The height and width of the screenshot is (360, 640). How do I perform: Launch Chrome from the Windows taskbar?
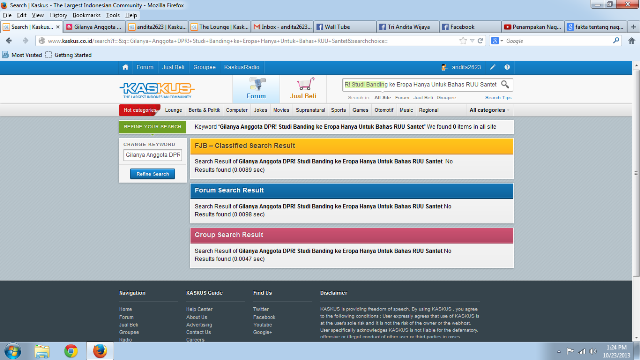tap(71, 351)
